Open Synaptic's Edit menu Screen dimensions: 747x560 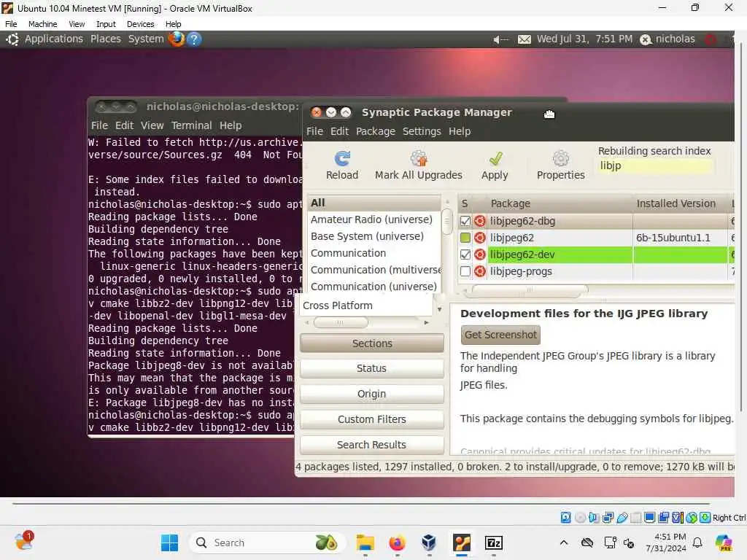point(340,131)
